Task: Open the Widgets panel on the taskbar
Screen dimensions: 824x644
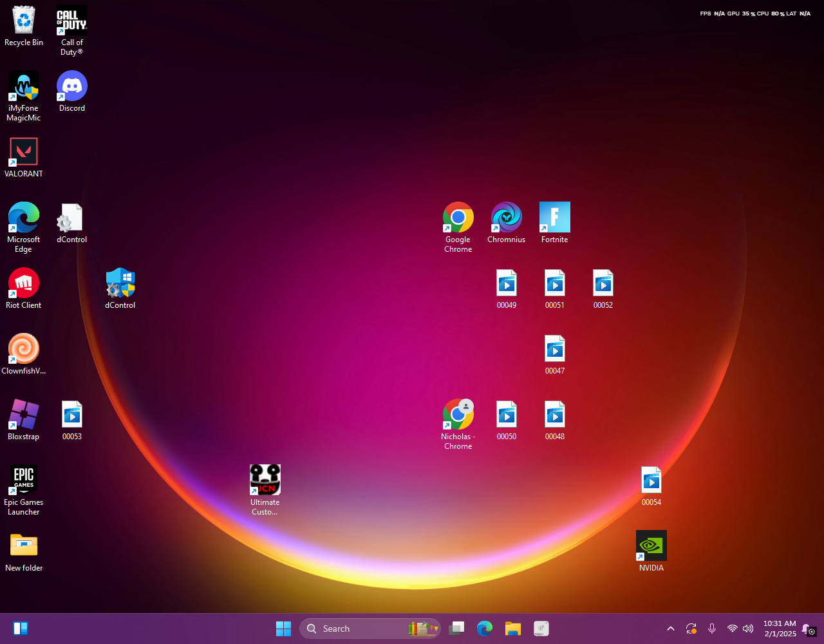Action: [x=20, y=629]
